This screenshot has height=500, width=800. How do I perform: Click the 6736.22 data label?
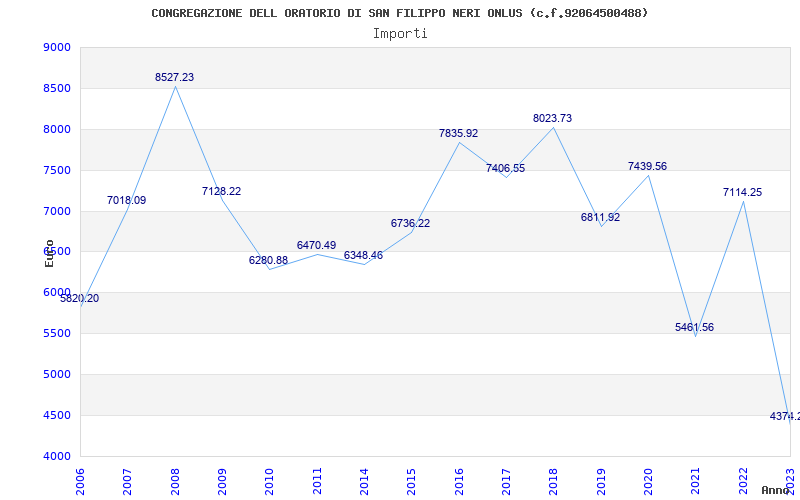point(410,223)
